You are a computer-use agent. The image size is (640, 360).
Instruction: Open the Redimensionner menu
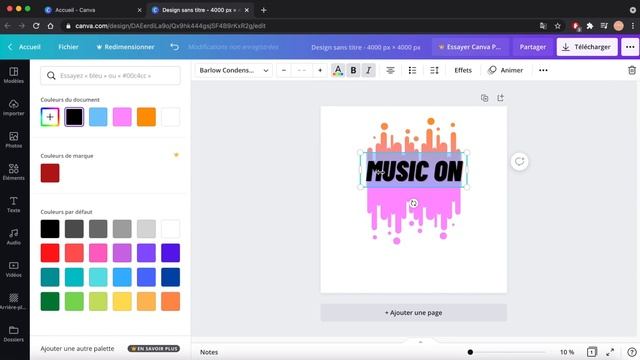tap(125, 47)
